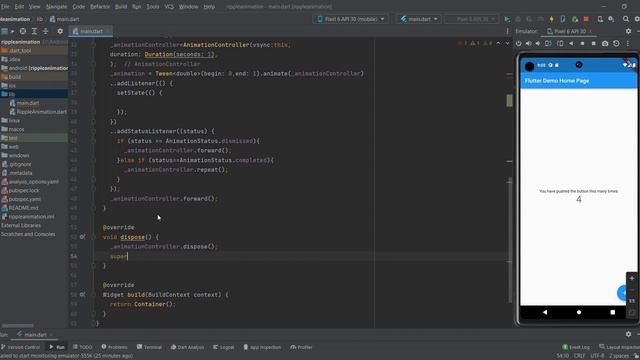This screenshot has width=640, height=360.
Task: Open Logcat tool window
Action: point(224,347)
